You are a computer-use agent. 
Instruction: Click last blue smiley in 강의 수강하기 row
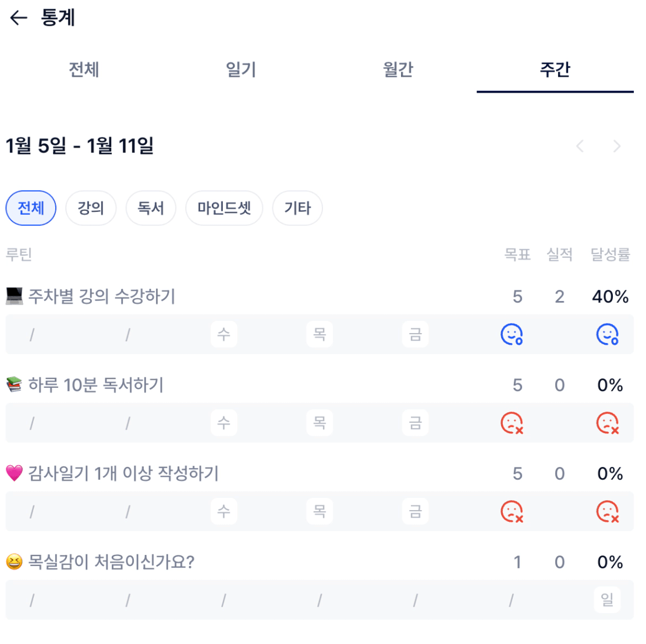pos(607,334)
